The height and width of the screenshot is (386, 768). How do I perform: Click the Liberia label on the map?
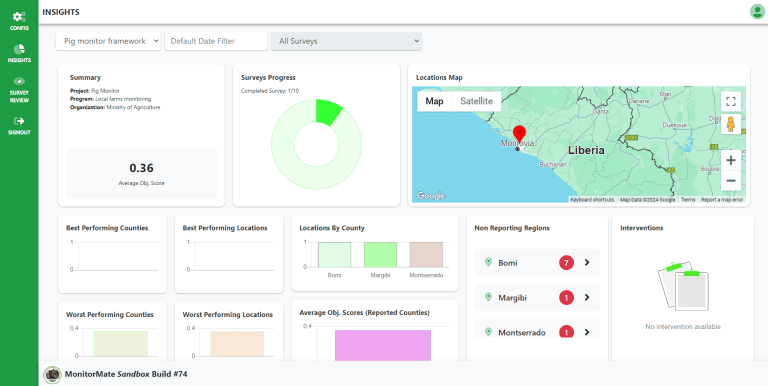coord(586,150)
